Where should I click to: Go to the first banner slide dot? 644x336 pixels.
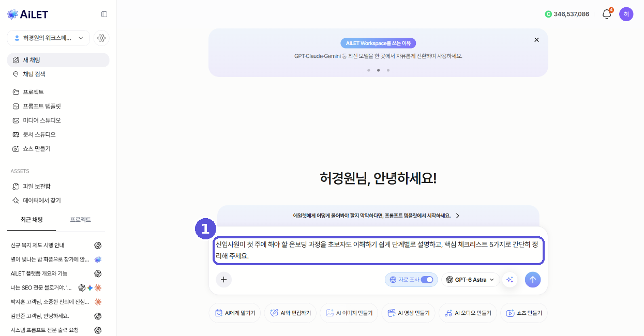(x=368, y=70)
